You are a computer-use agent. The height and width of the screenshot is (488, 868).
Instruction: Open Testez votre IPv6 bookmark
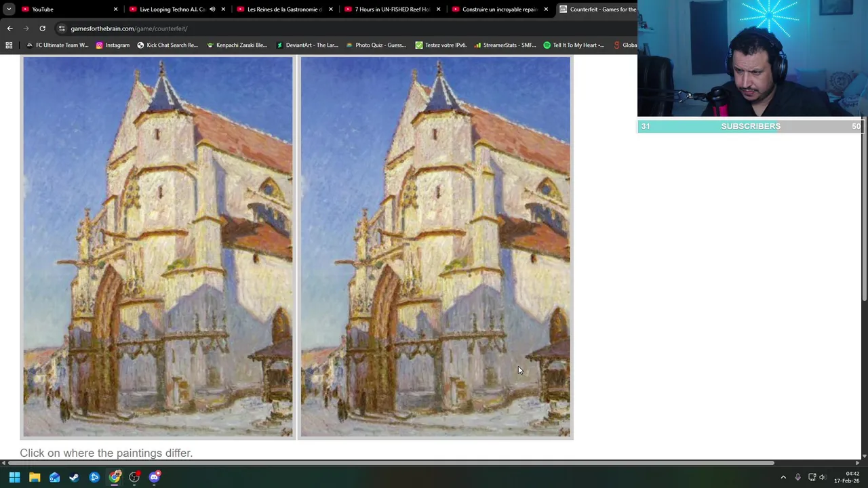[440, 45]
